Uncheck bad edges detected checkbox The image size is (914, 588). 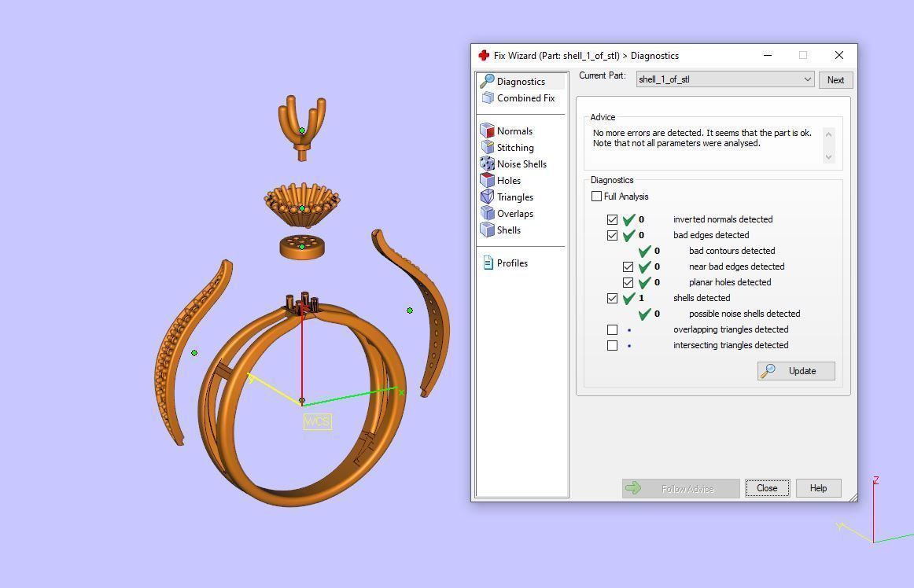[612, 235]
